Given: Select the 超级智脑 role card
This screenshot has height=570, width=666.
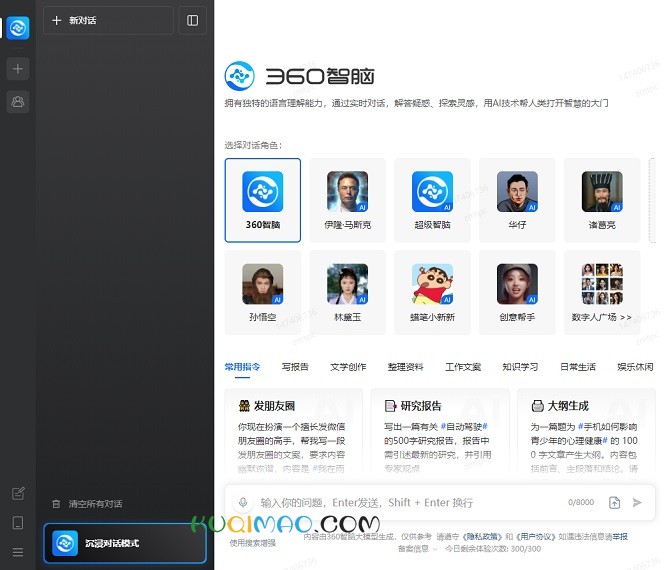Looking at the screenshot, I should click(x=432, y=200).
